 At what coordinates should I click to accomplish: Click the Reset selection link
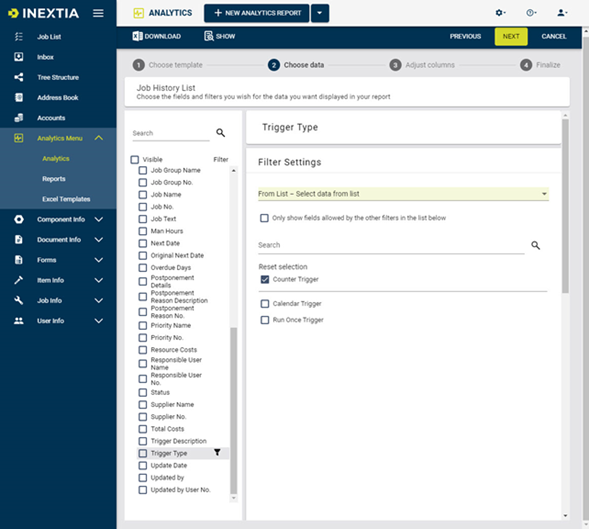(x=283, y=267)
